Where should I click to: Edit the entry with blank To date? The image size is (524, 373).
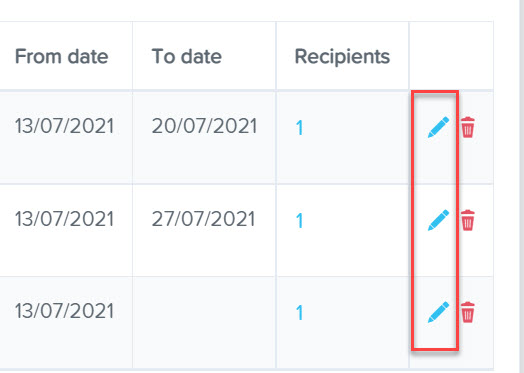pyautogui.click(x=438, y=312)
